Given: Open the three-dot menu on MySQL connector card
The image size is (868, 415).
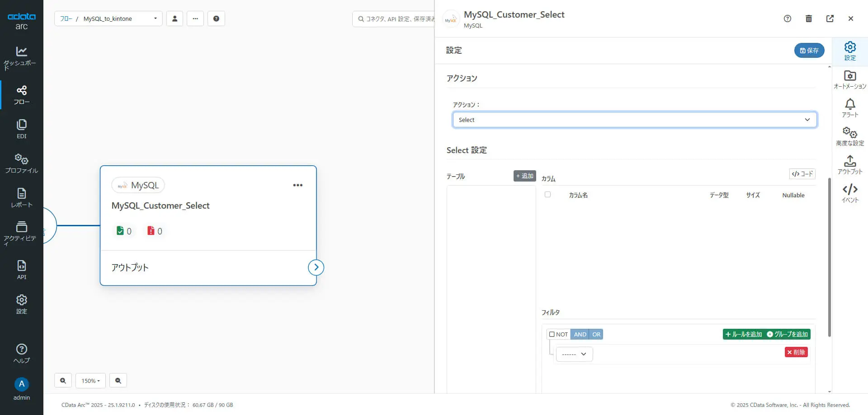Looking at the screenshot, I should 297,185.
